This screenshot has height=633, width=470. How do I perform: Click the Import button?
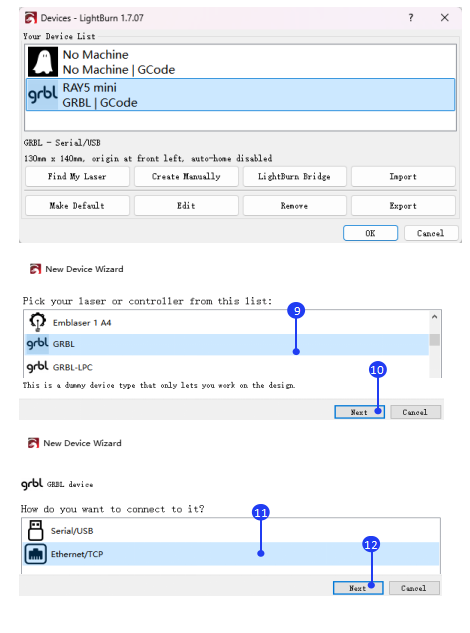click(x=403, y=176)
